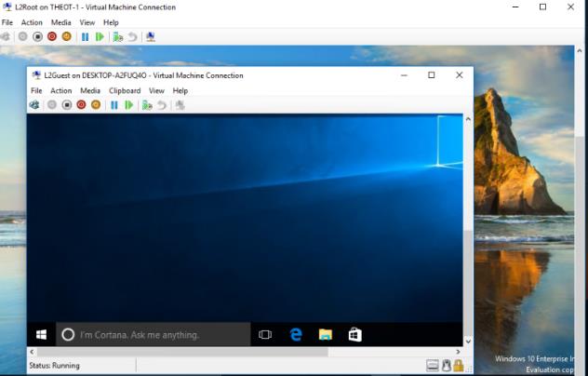Click green Reset icon in L2Guest toolbar
588x376 pixels.
coord(129,105)
